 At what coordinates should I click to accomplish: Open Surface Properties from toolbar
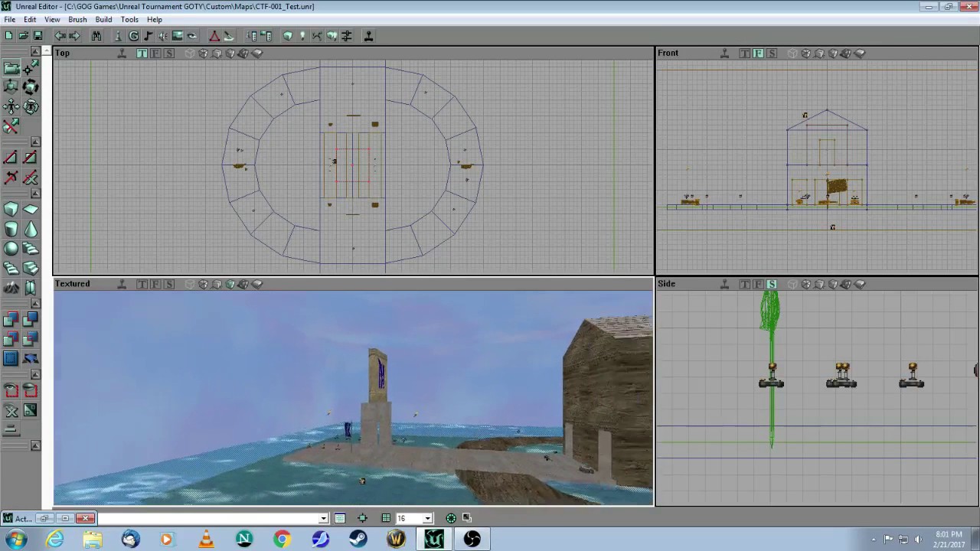[266, 36]
